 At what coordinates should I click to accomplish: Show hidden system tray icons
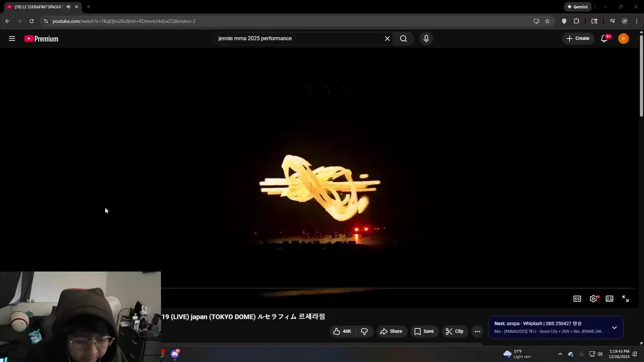(559, 354)
